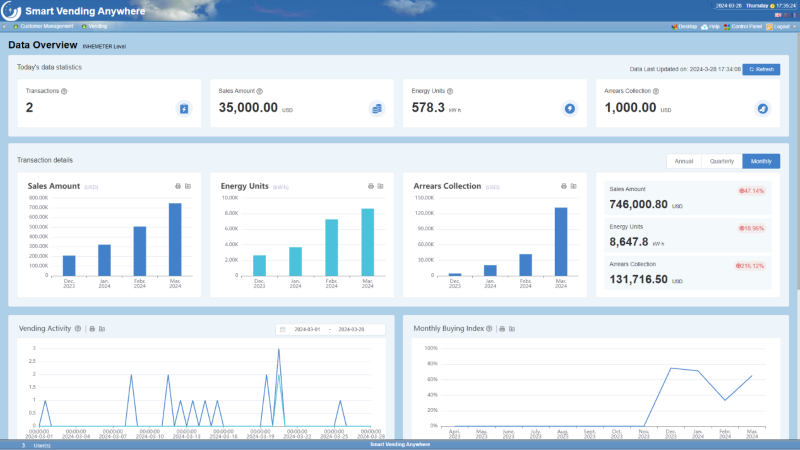
Task: Click the Mar. 2024 Arrears Collection bar
Action: [561, 242]
